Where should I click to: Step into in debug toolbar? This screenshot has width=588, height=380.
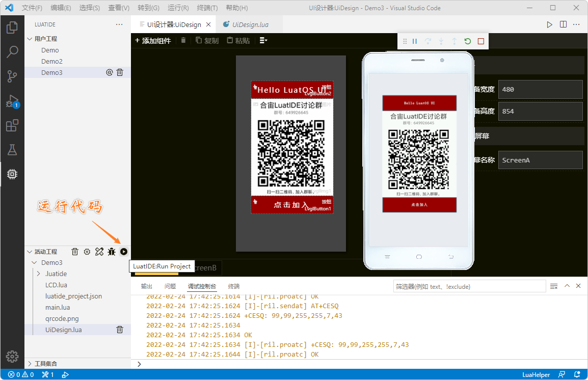click(x=441, y=41)
